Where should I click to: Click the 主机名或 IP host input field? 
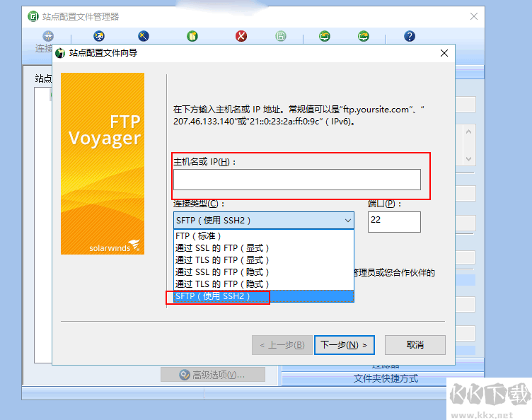point(297,180)
